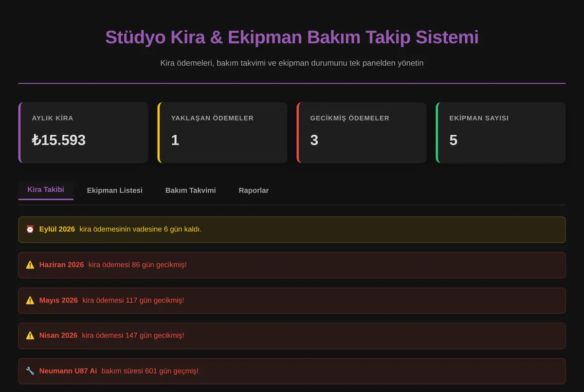Switch to the Ekipman Listesi tab

(115, 190)
